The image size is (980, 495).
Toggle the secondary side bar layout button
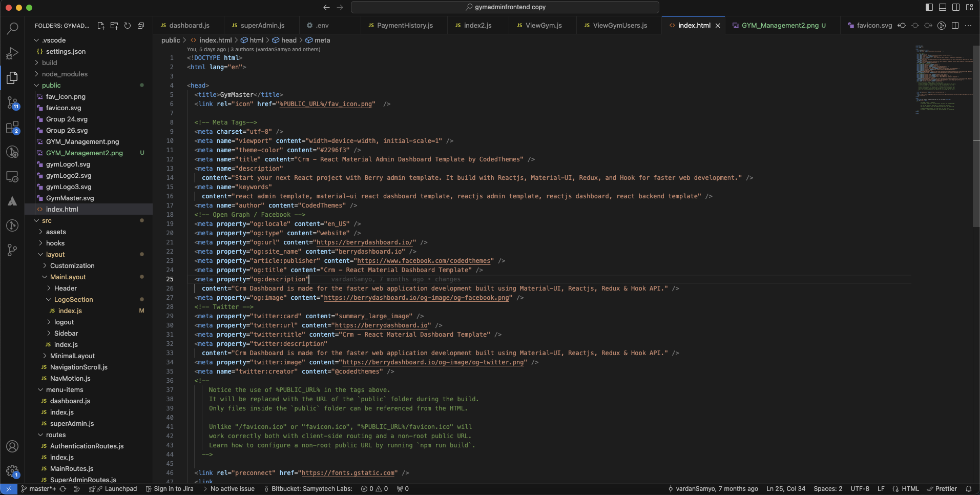(x=956, y=7)
